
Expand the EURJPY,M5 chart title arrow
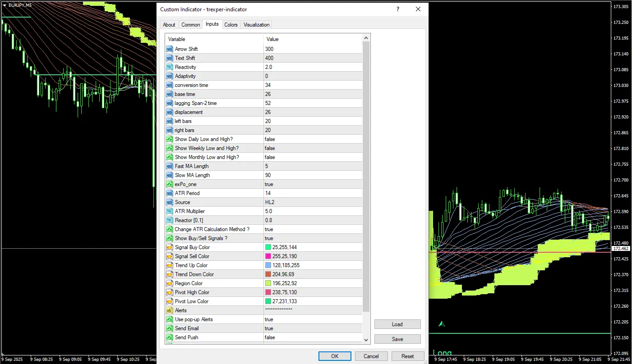[5, 5]
